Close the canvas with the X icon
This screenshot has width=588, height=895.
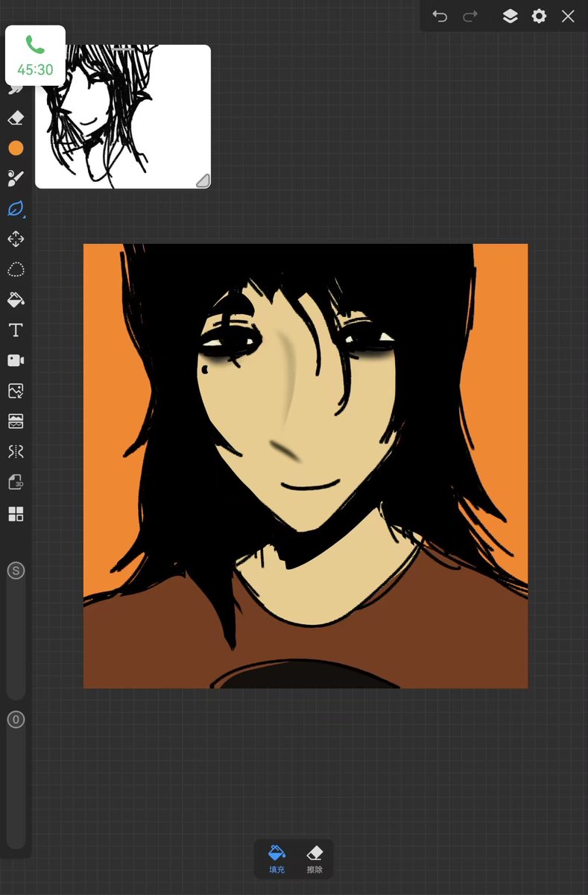tap(568, 16)
